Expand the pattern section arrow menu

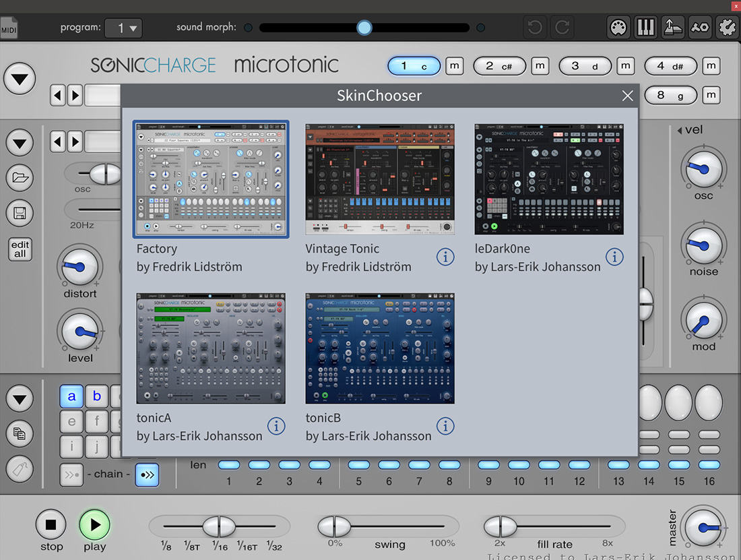click(x=20, y=399)
